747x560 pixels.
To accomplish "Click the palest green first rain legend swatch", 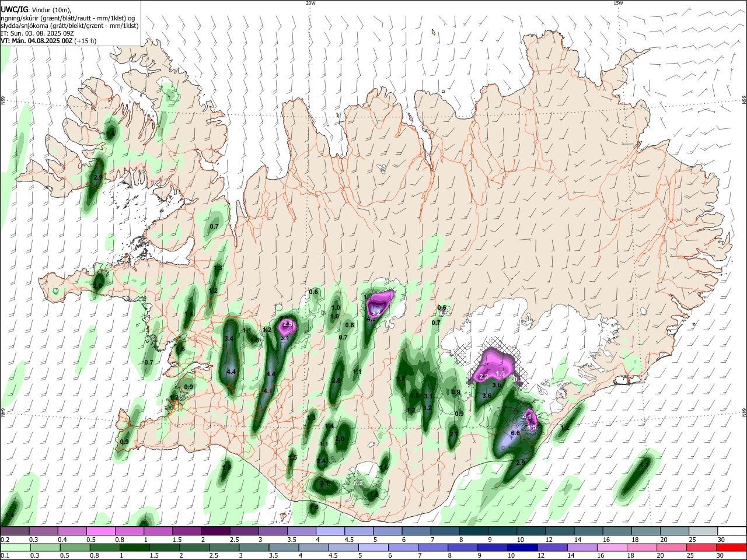I will pyautogui.click(x=15, y=547).
